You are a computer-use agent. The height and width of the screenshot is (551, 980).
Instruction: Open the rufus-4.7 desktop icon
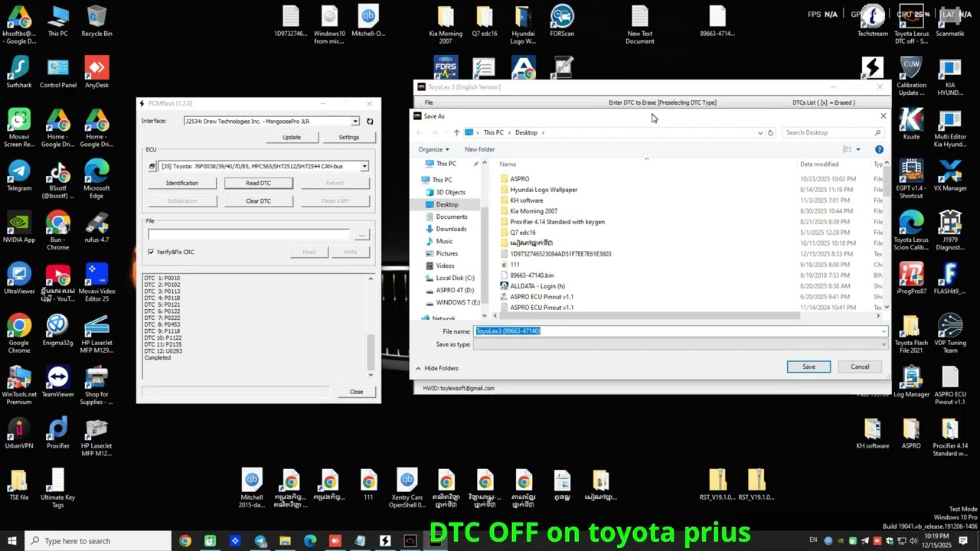[x=96, y=227]
